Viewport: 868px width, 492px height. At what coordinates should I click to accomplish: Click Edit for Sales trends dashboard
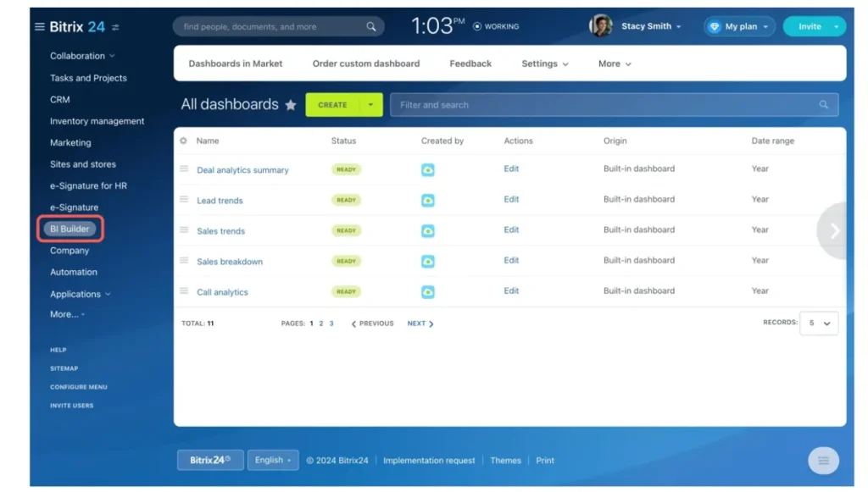[x=511, y=229]
